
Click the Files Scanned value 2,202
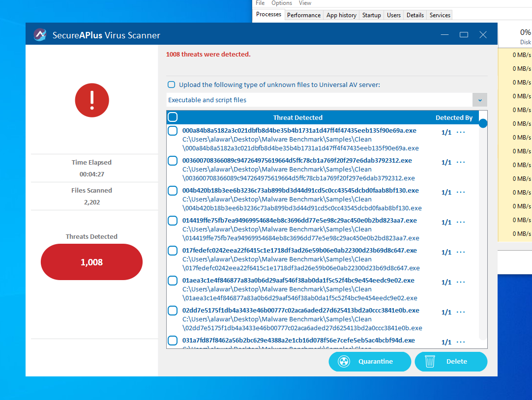[x=92, y=202]
